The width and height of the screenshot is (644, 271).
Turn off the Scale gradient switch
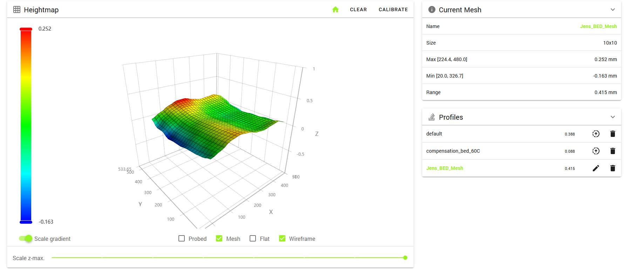[x=26, y=238]
